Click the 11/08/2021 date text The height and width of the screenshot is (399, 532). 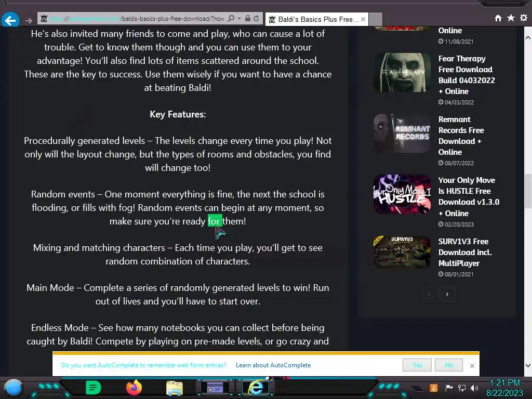[x=459, y=42]
